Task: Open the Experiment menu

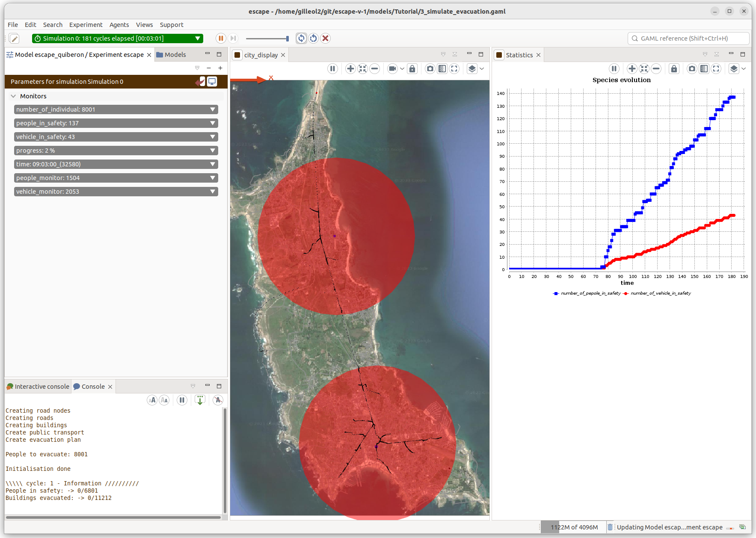Action: 86,25
